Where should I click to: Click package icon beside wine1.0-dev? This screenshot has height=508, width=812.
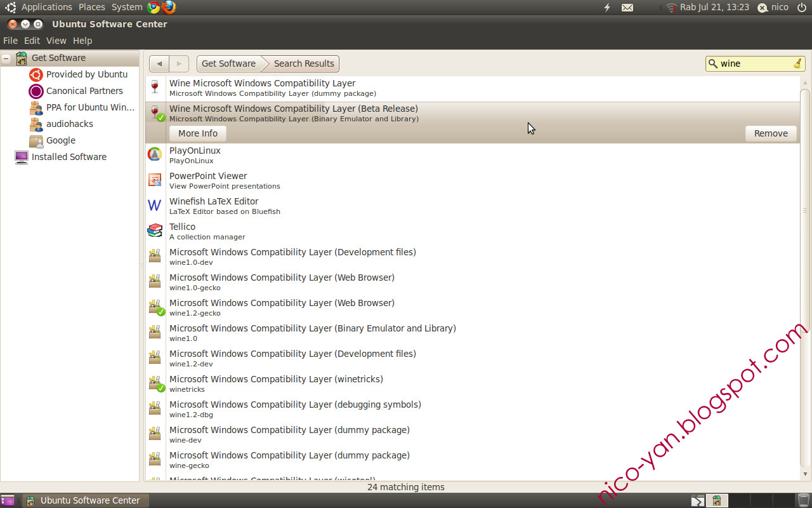155,256
